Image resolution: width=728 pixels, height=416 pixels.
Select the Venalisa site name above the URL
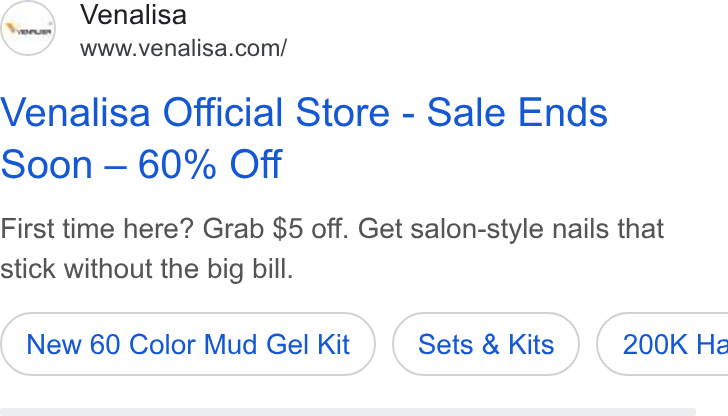point(133,15)
